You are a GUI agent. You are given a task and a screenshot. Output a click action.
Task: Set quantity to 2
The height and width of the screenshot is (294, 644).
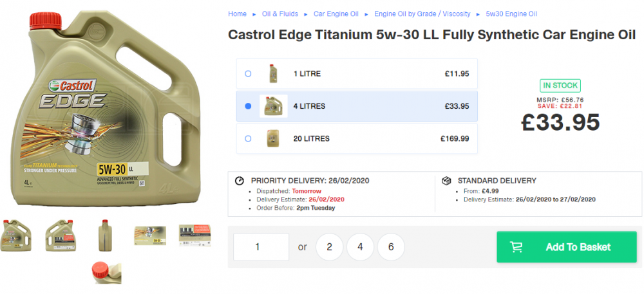tap(329, 247)
